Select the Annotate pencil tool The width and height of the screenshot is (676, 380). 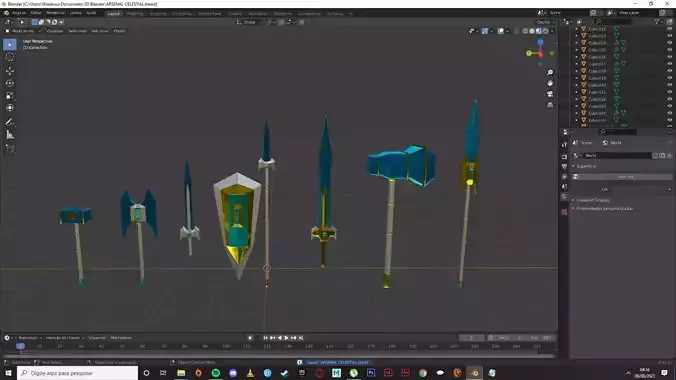pyautogui.click(x=10, y=122)
